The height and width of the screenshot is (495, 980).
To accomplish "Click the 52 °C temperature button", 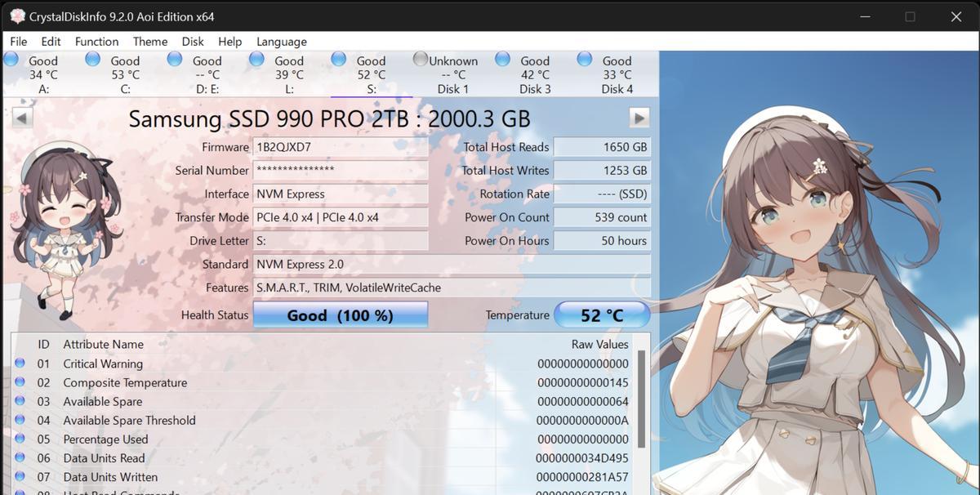I will [602, 315].
